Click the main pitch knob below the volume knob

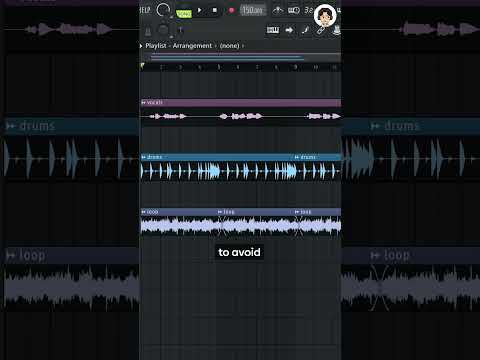pyautogui.click(x=163, y=30)
